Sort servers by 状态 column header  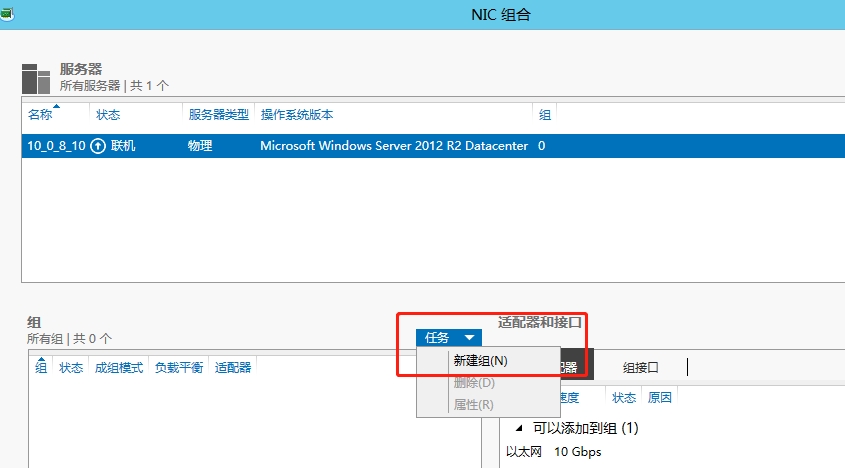pyautogui.click(x=108, y=115)
